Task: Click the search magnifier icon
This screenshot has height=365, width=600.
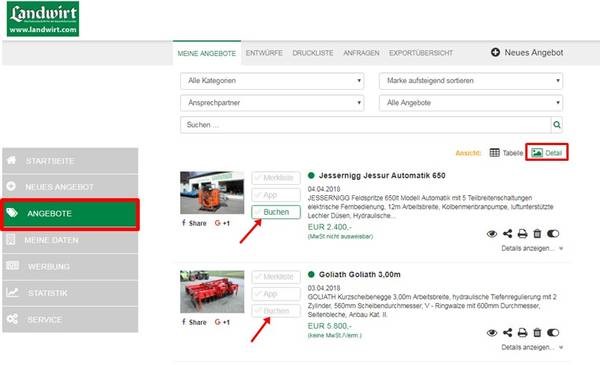Action: 557,125
